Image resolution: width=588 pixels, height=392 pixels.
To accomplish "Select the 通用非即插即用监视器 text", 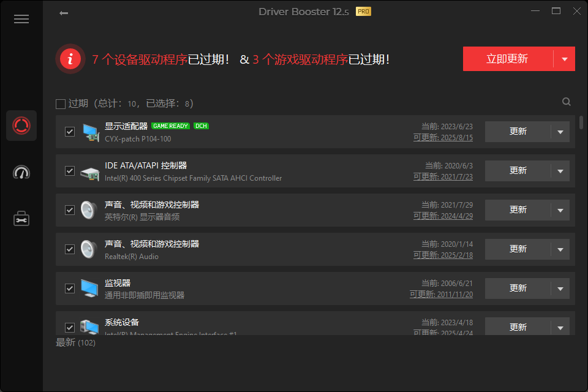I will coord(145,295).
